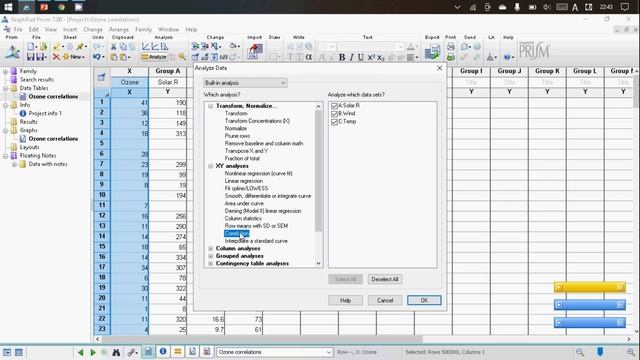Click the Group A column header

pos(167,71)
